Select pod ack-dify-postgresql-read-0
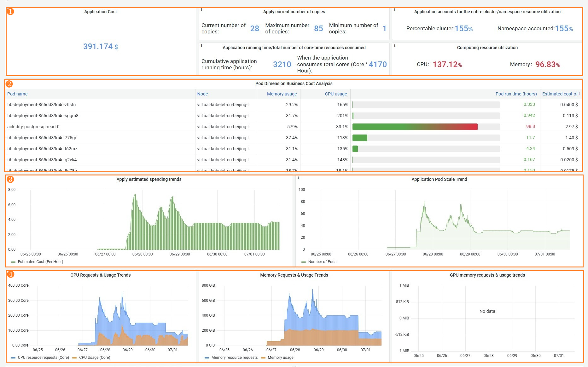 tap(33, 127)
